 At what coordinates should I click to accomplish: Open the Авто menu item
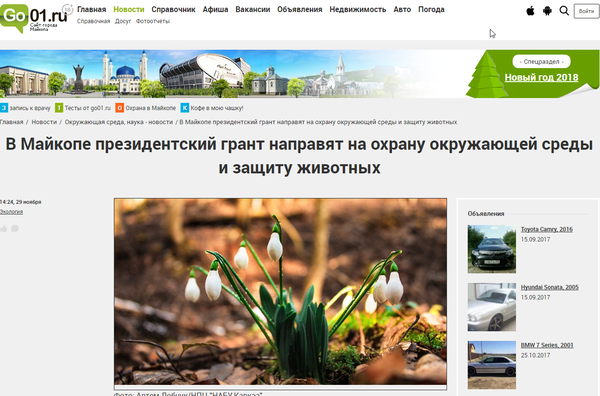(402, 9)
